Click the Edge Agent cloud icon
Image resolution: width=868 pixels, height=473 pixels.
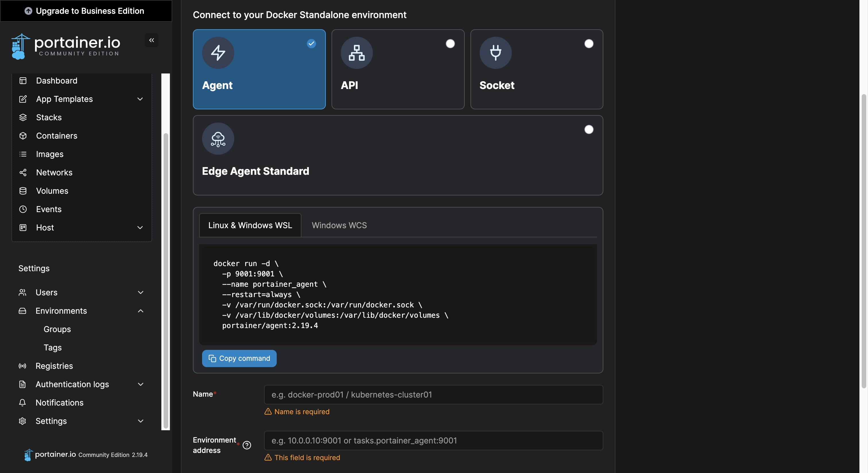click(x=218, y=139)
